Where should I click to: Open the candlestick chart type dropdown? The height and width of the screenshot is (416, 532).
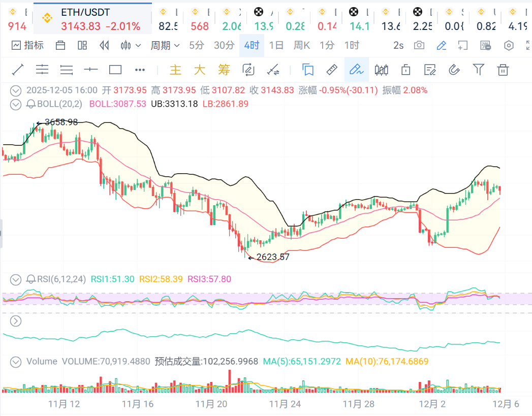click(131, 46)
